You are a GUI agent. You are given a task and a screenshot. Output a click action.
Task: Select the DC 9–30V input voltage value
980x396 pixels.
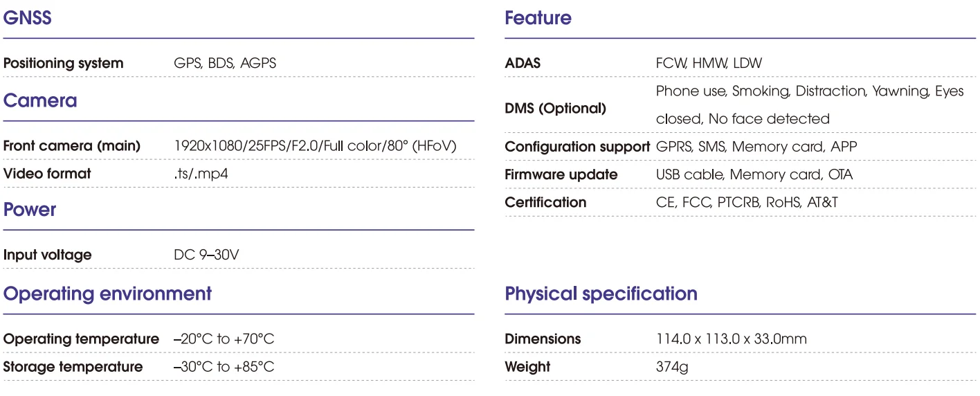coord(206,255)
